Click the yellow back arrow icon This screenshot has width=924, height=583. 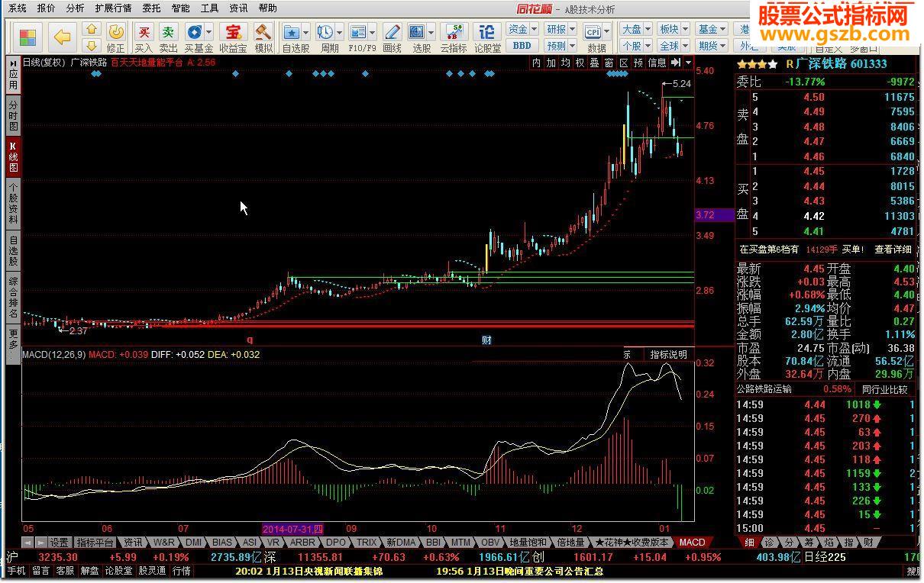[62, 37]
